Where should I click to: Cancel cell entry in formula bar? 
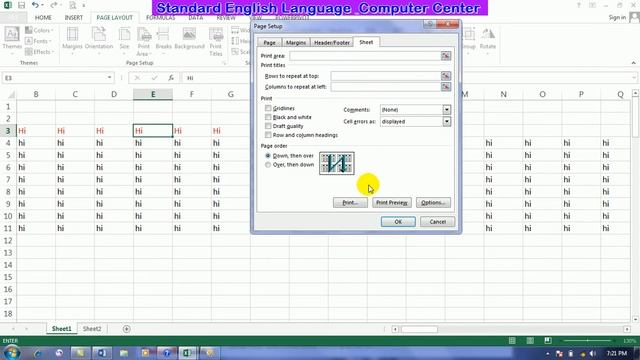click(137, 78)
